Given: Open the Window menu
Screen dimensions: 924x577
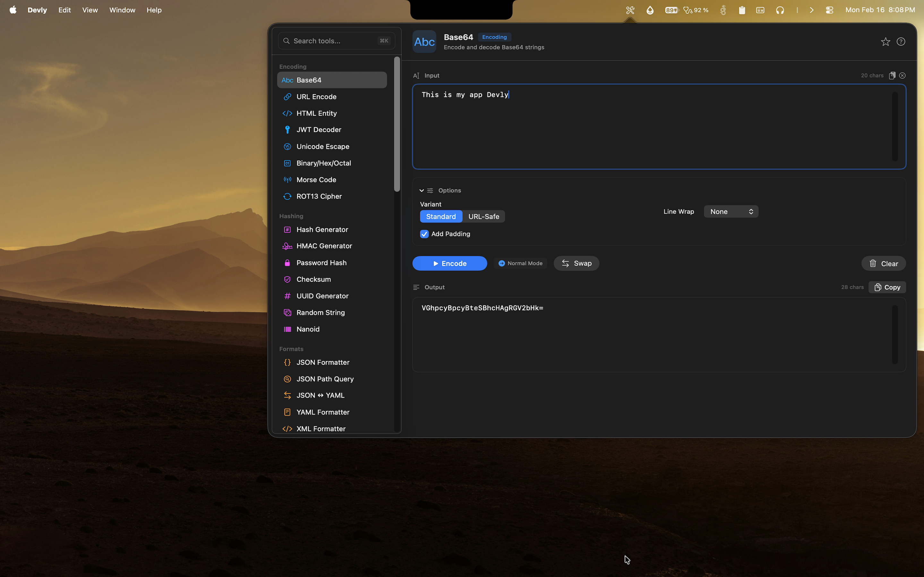Looking at the screenshot, I should coord(122,10).
